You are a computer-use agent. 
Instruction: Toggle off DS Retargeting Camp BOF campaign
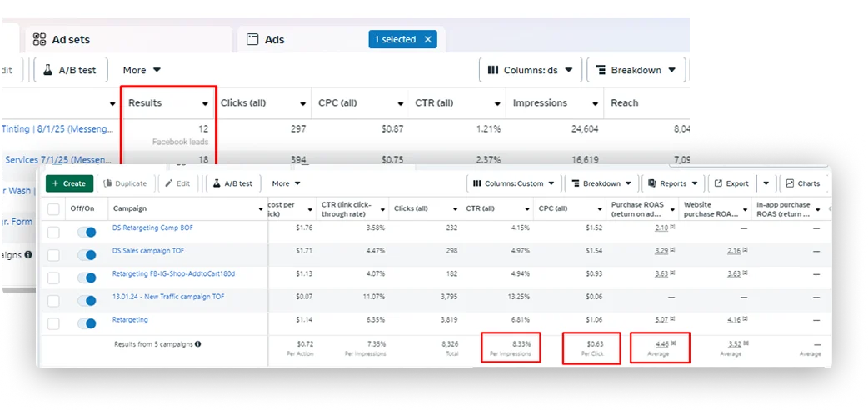[86, 232]
